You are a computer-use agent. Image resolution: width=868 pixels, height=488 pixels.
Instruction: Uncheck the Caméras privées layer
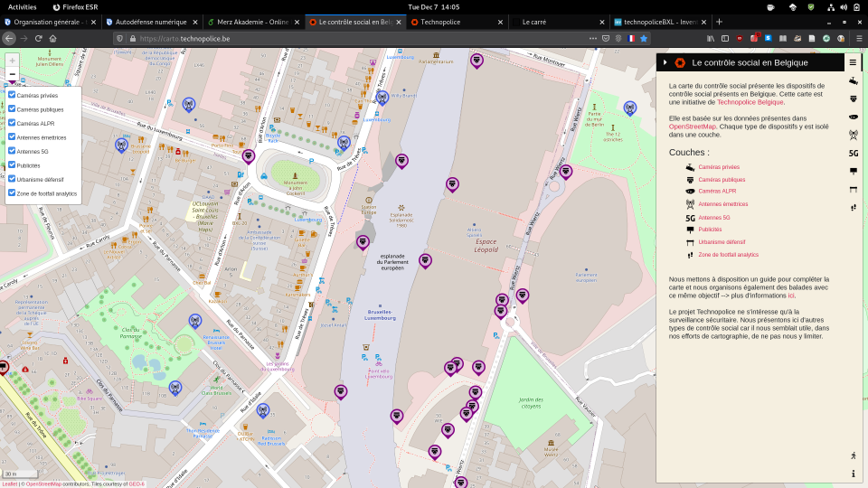(12, 95)
